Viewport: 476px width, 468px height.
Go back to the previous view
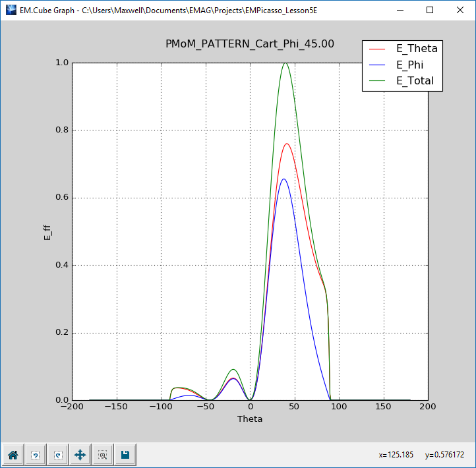35,454
